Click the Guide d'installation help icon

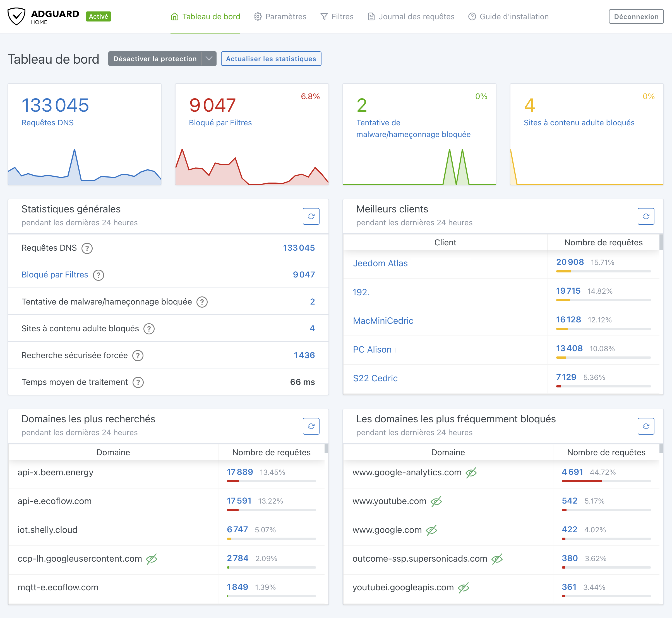click(x=472, y=17)
